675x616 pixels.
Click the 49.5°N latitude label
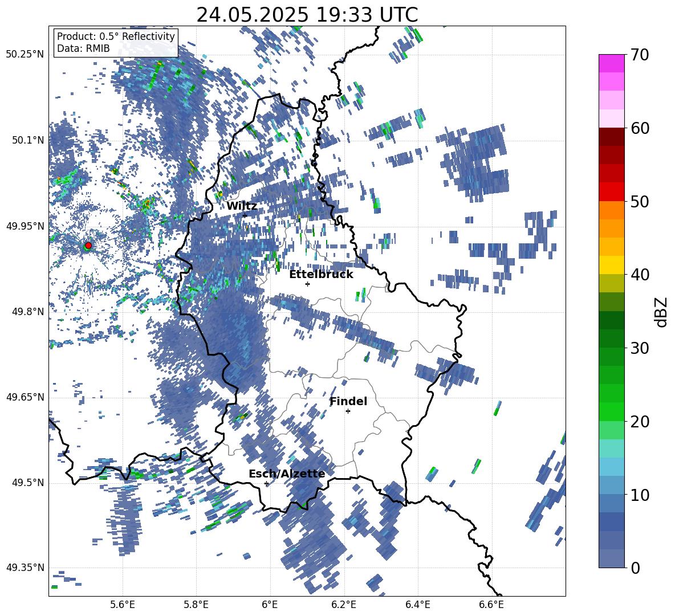click(27, 483)
